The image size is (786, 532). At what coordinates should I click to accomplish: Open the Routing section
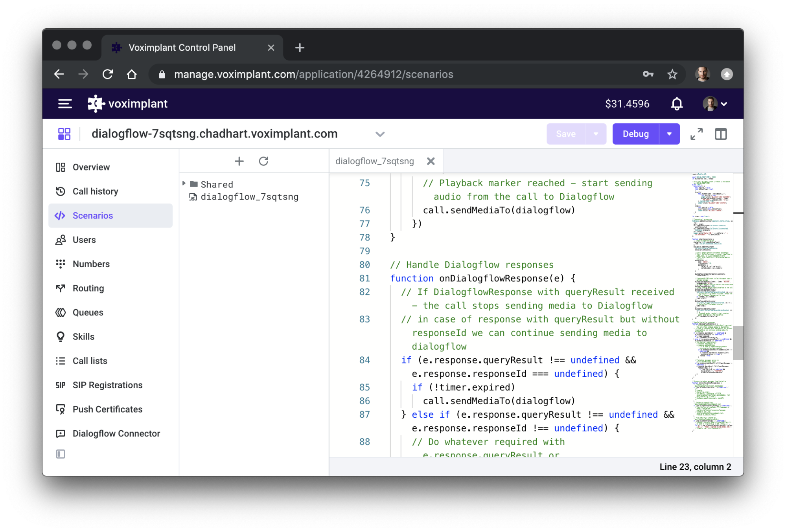(x=110, y=288)
